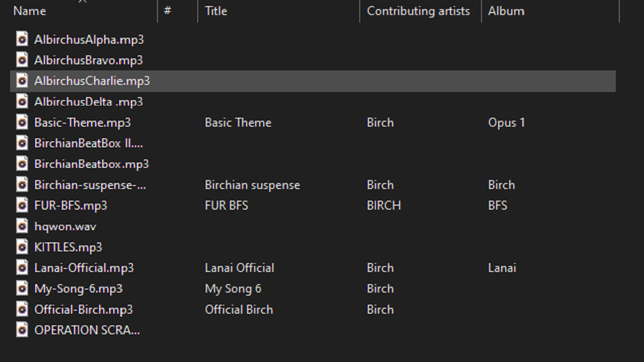Select the BirchianBeatbox.mp3 file name
Viewport: 644px width, 362px height.
click(92, 164)
